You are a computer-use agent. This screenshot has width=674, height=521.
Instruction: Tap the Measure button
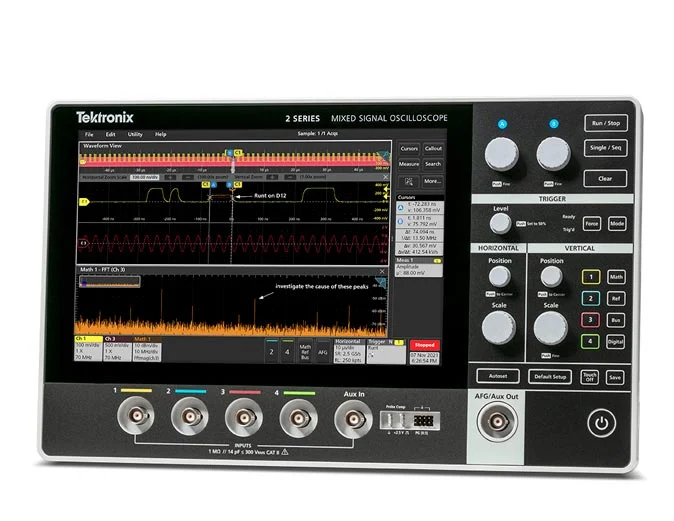click(x=409, y=164)
